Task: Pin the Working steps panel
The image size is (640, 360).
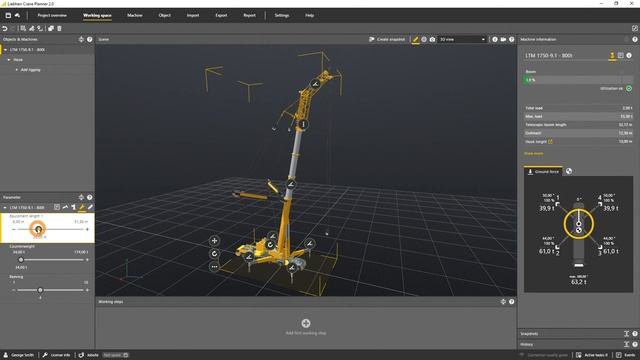Action: [x=503, y=302]
